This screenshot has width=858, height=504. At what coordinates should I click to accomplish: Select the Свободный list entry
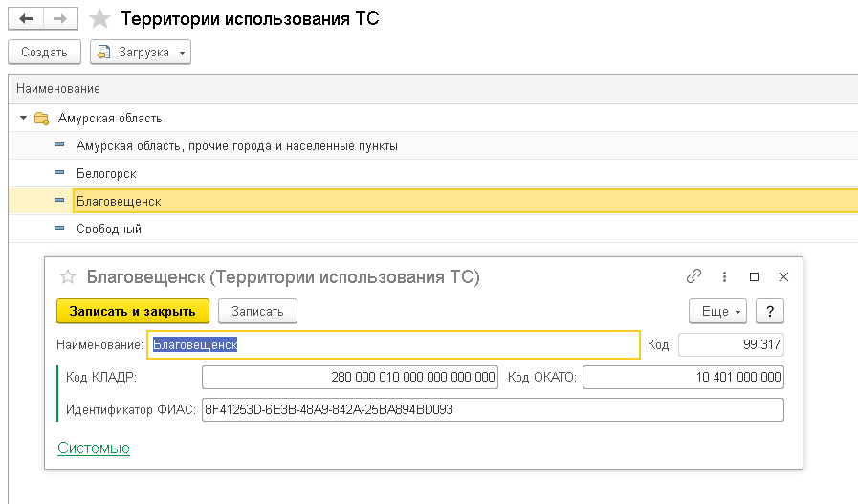tap(109, 230)
